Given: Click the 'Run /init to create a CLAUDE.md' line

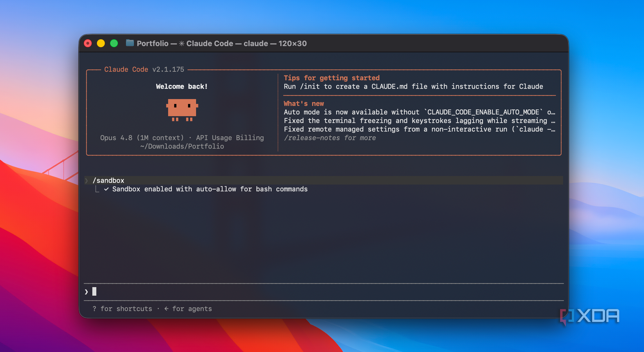Looking at the screenshot, I should 413,87.
